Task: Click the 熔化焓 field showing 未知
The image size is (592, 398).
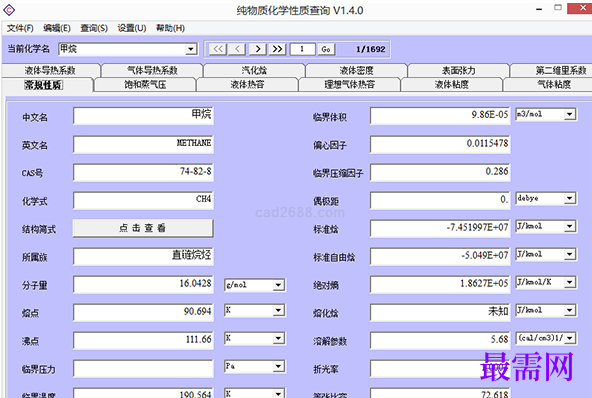Action: [440, 312]
